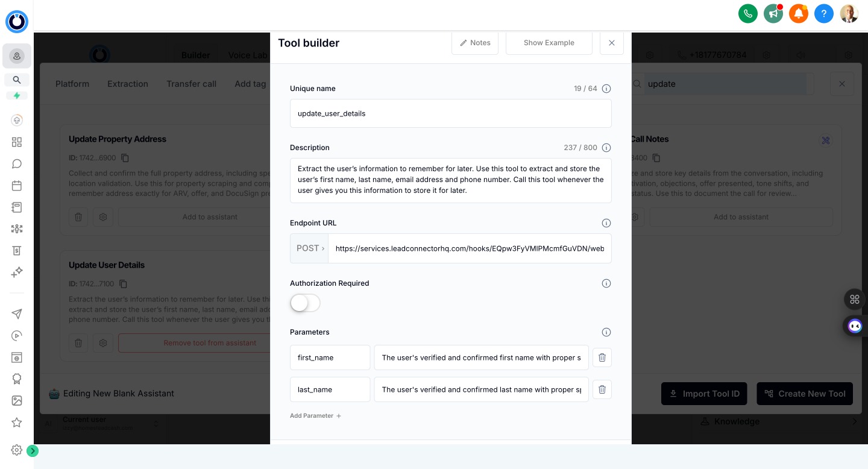Image resolution: width=868 pixels, height=469 pixels.
Task: Select the search icon in the left sidebar
Action: pos(17,80)
